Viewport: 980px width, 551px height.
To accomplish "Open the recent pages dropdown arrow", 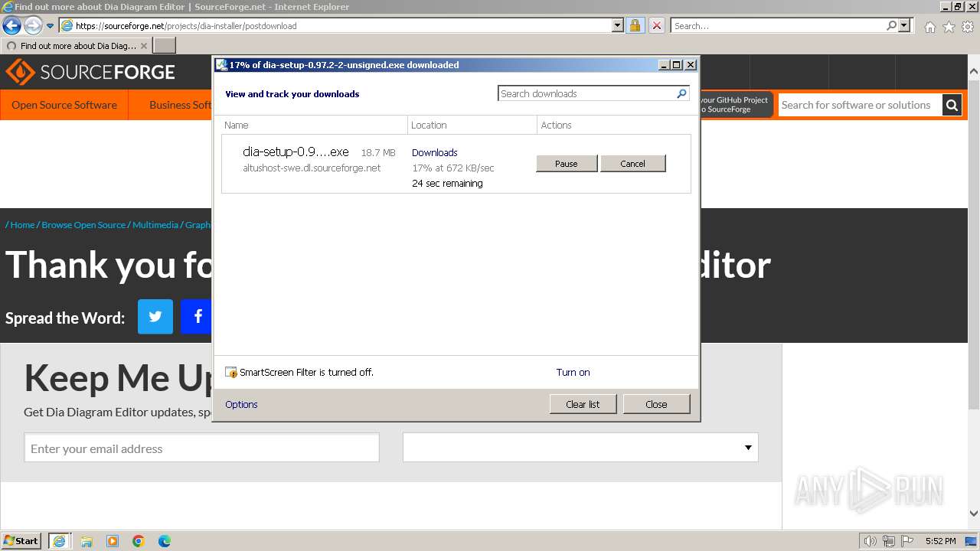I will pyautogui.click(x=51, y=26).
